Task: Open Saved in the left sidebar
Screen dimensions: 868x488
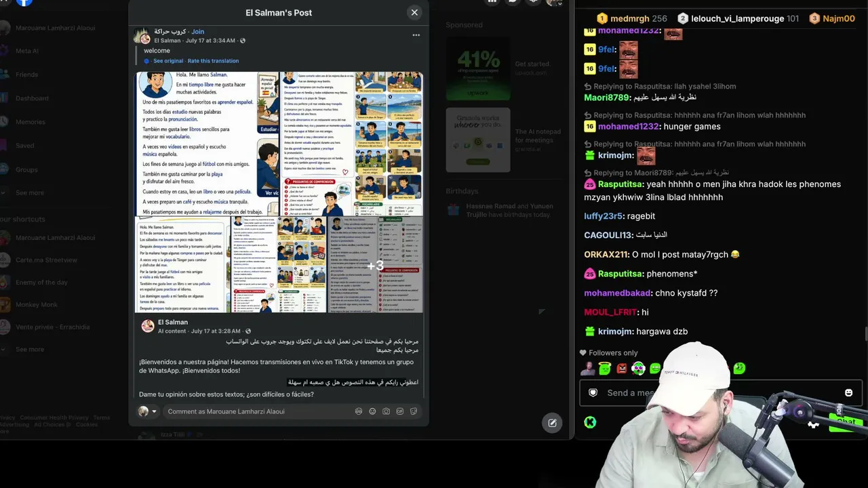Action: click(x=24, y=146)
